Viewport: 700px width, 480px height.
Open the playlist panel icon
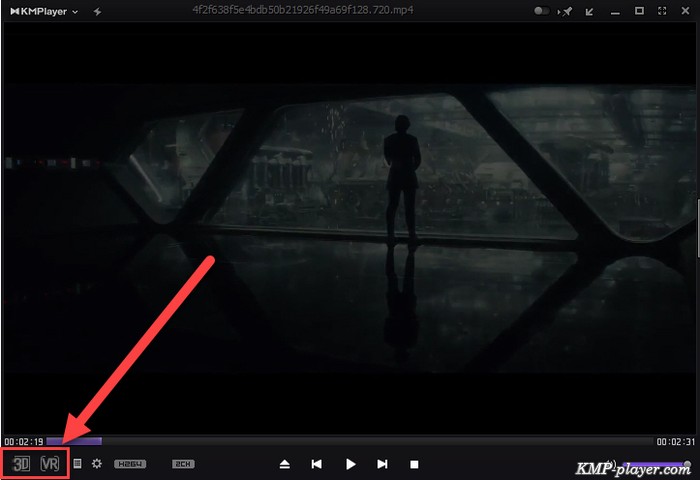coord(77,463)
